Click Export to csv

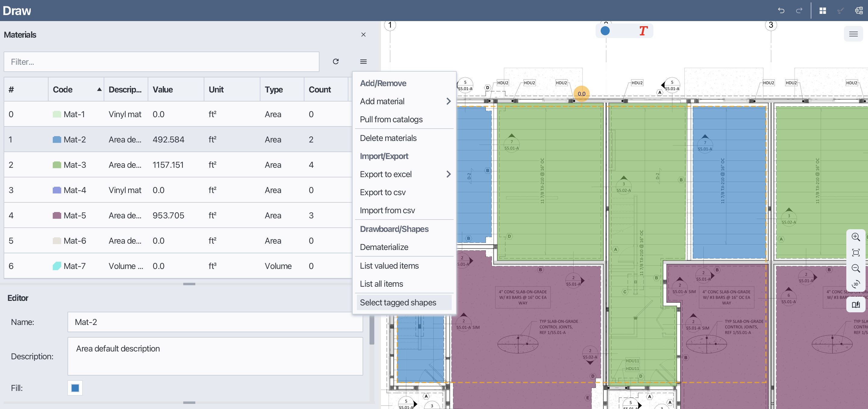point(382,192)
